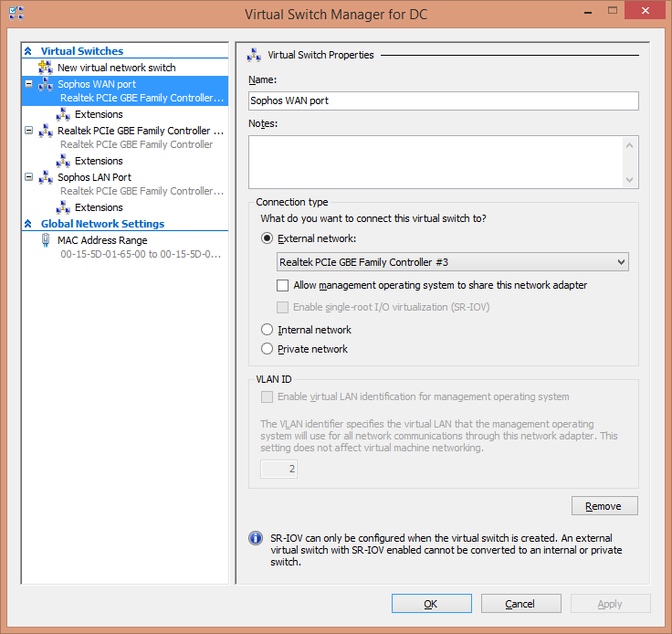Click the Virtual Switch Properties header icon
Screen dimensions: 672x634
tap(254, 55)
